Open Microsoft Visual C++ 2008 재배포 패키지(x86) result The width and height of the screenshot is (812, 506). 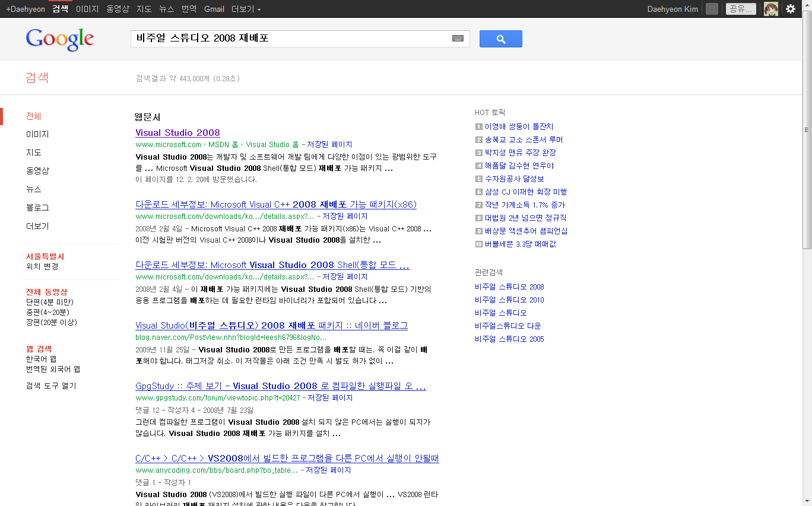276,205
